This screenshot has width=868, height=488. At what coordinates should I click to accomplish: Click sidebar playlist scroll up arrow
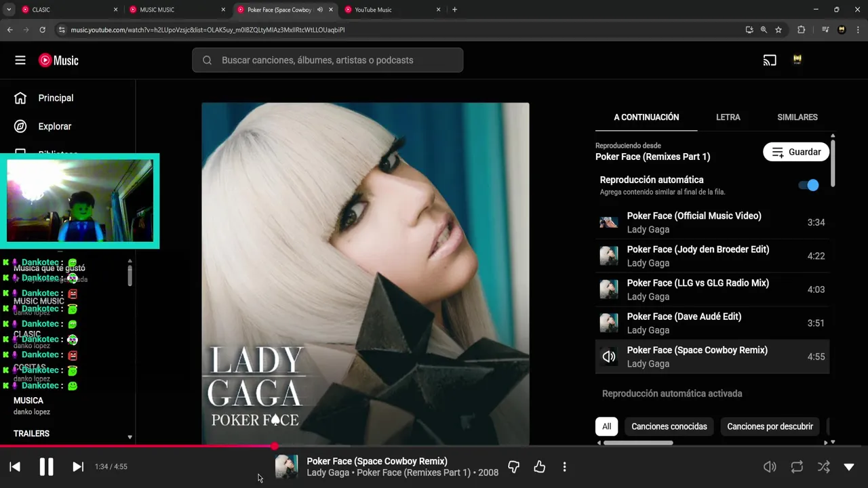click(130, 261)
